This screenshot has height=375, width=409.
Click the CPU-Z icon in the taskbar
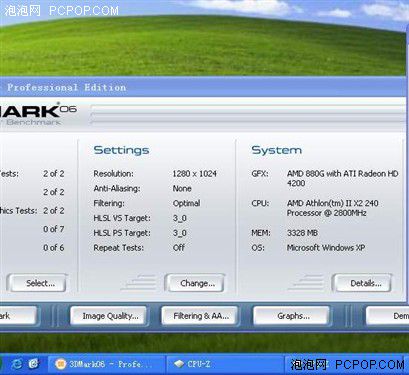coord(179,364)
